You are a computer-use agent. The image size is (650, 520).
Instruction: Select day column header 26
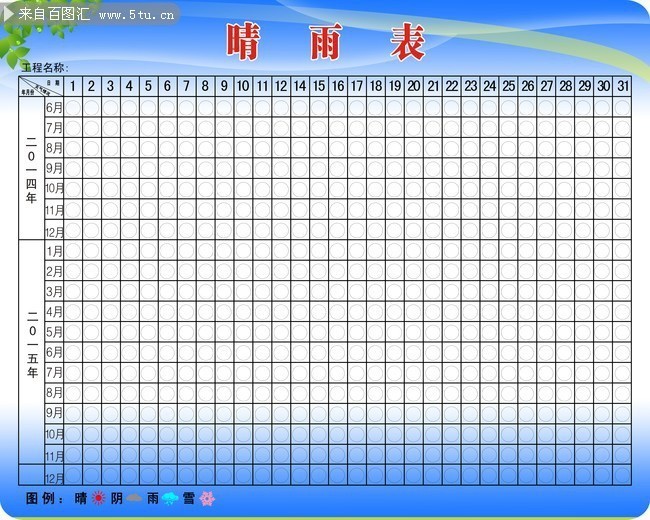pos(527,86)
